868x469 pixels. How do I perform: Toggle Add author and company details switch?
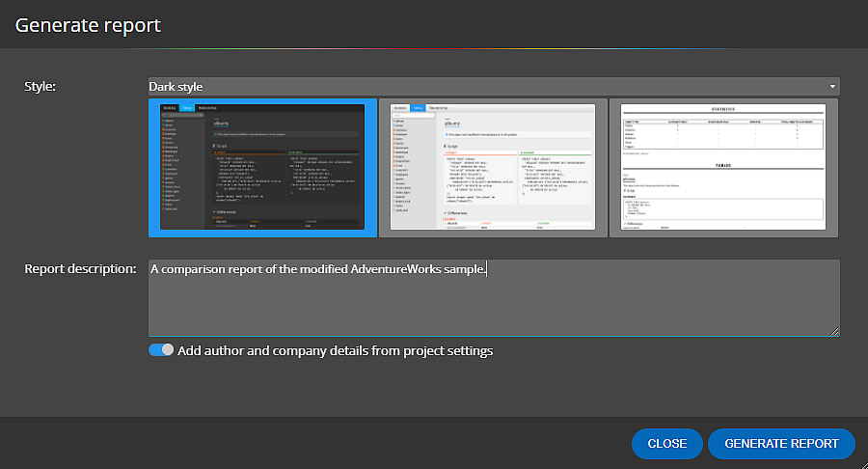pyautogui.click(x=161, y=350)
